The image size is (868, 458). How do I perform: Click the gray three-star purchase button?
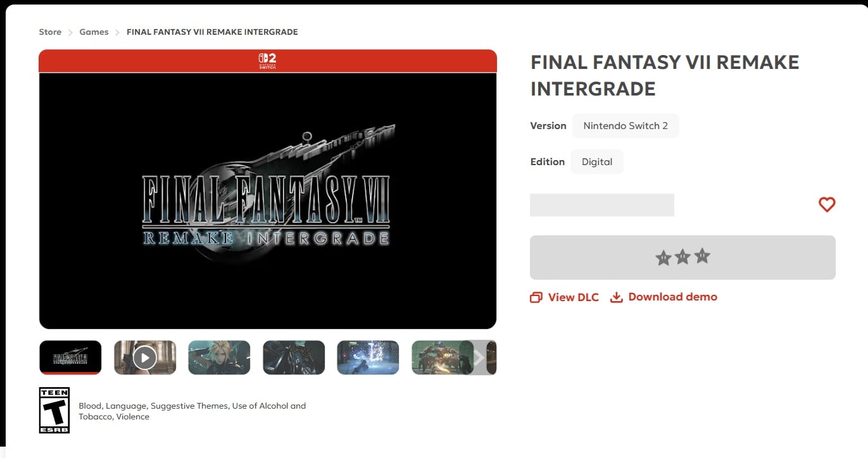coord(682,257)
